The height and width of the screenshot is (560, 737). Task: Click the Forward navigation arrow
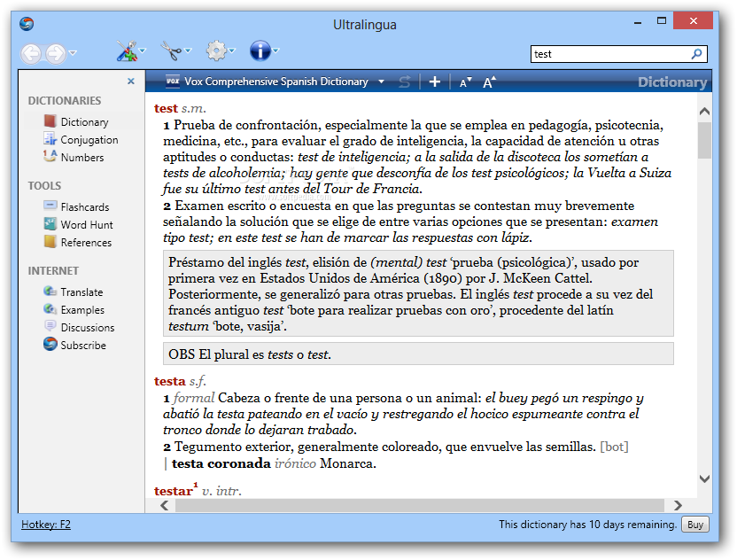(56, 53)
